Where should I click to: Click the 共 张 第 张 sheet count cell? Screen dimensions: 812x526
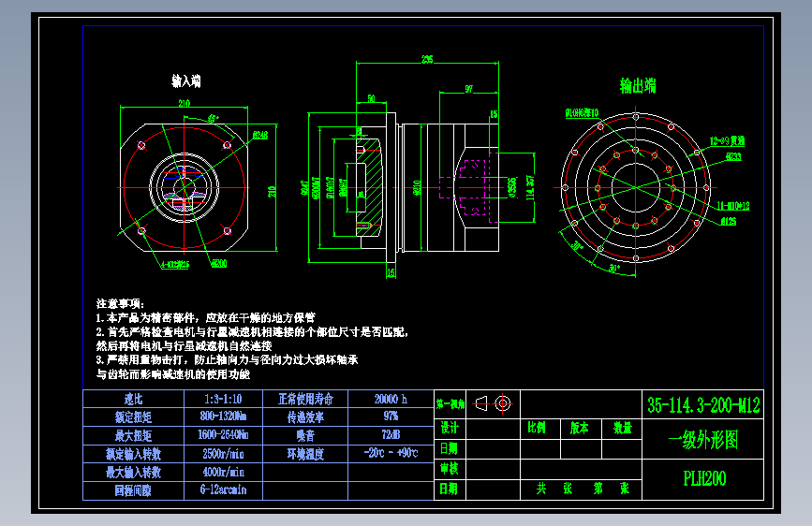click(x=581, y=489)
